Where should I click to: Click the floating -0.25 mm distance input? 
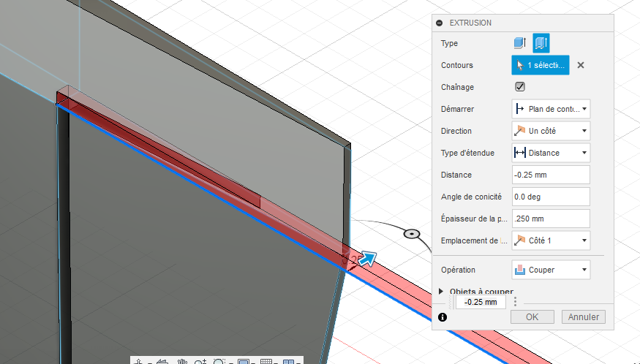coord(481,302)
